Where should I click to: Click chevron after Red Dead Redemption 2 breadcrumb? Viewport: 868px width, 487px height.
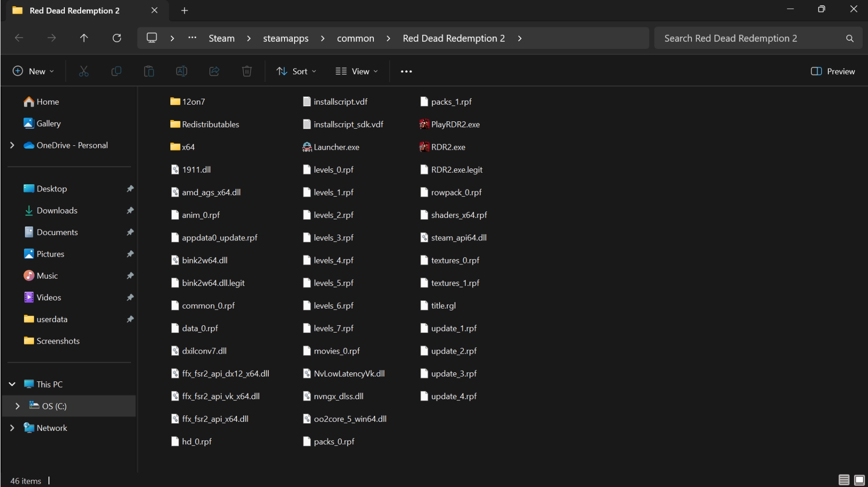520,38
